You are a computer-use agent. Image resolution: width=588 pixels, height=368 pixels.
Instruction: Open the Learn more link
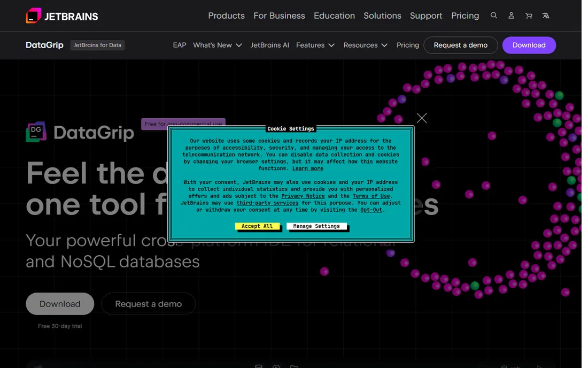tap(307, 168)
